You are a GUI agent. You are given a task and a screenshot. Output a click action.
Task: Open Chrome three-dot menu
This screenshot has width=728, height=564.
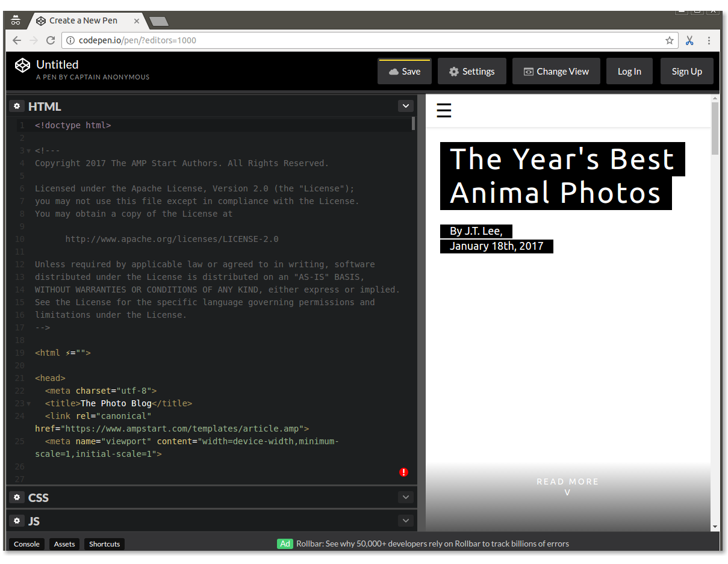[709, 40]
